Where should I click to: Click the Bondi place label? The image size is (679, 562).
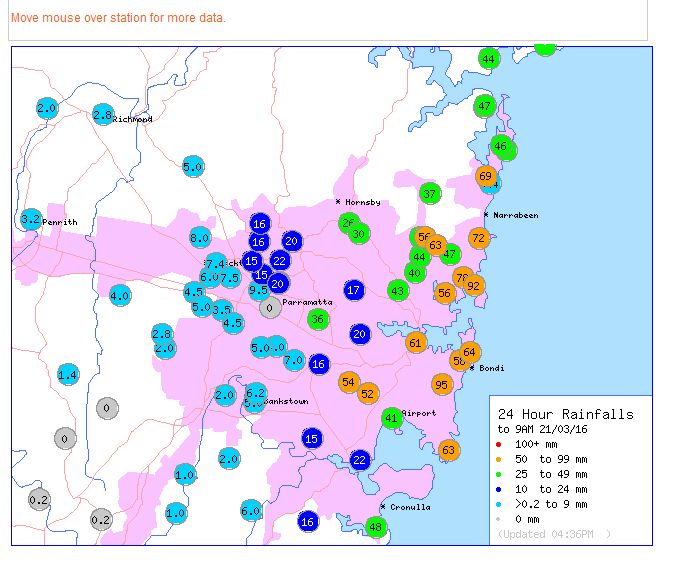click(x=491, y=368)
